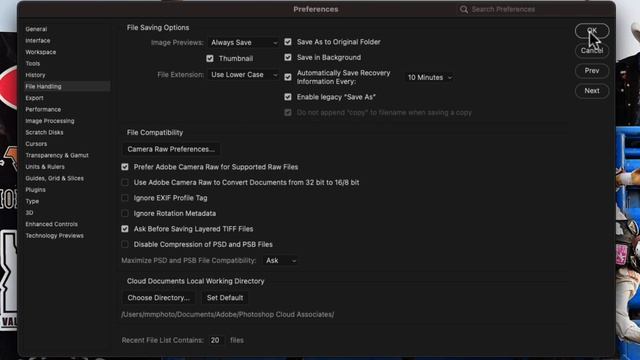Open Enhanced Controls category

point(51,224)
